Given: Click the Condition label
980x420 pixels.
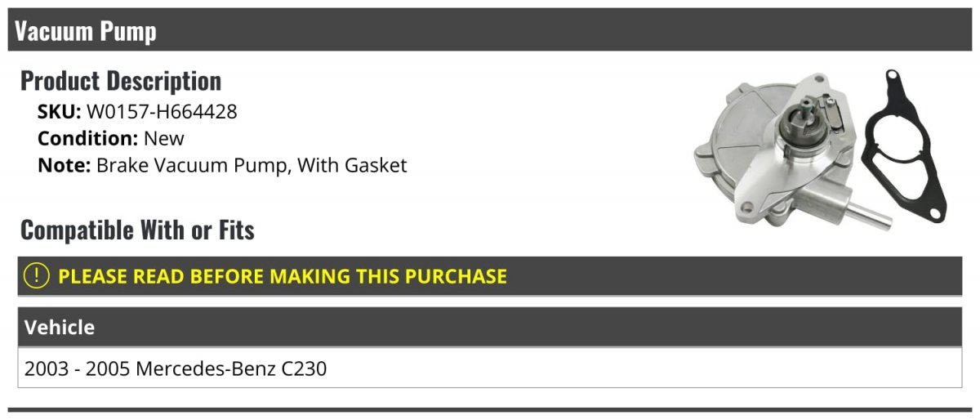Looking at the screenshot, I should point(87,138).
